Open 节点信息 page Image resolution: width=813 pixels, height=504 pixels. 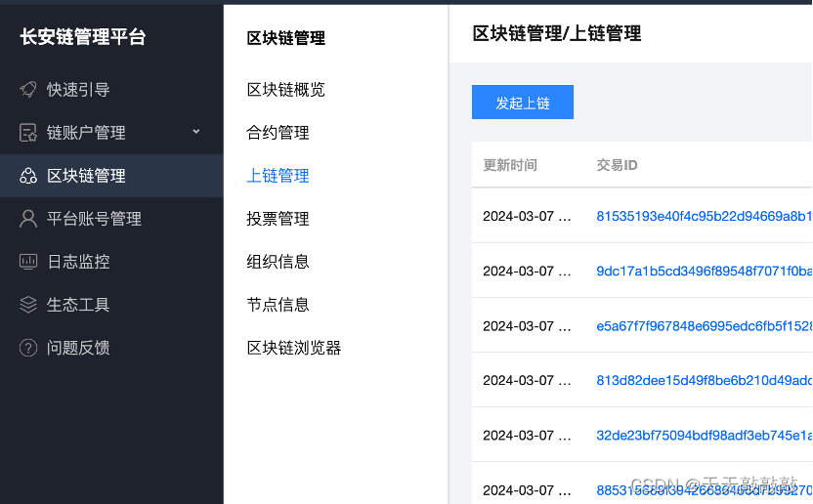(x=278, y=305)
